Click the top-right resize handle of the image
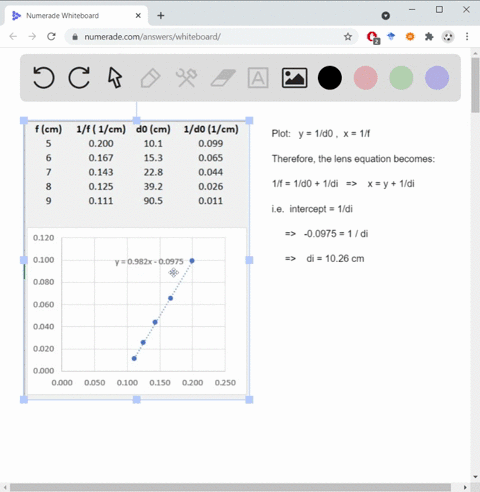This screenshot has height=492, width=480. [x=249, y=120]
